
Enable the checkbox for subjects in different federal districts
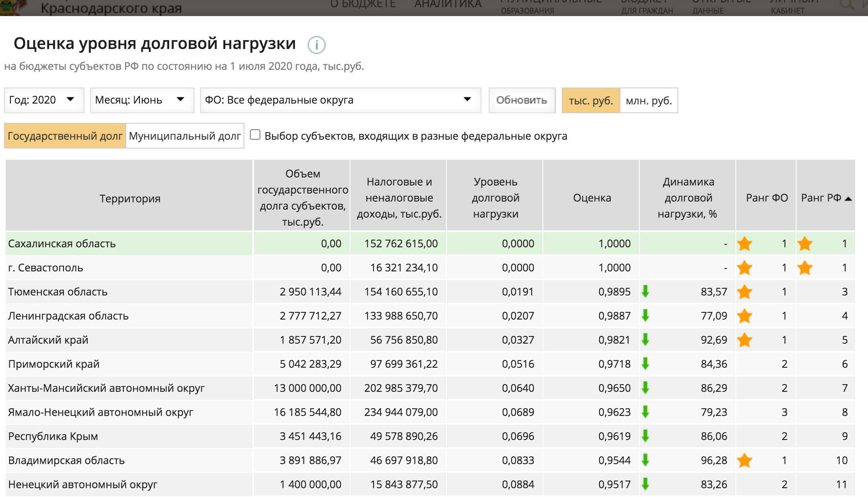(x=255, y=135)
